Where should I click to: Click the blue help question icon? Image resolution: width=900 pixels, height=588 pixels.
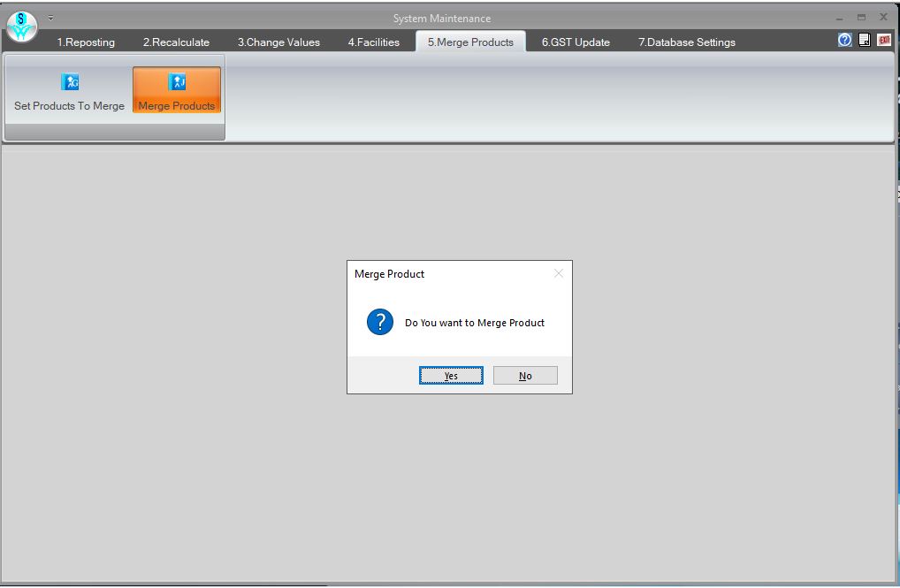(844, 40)
